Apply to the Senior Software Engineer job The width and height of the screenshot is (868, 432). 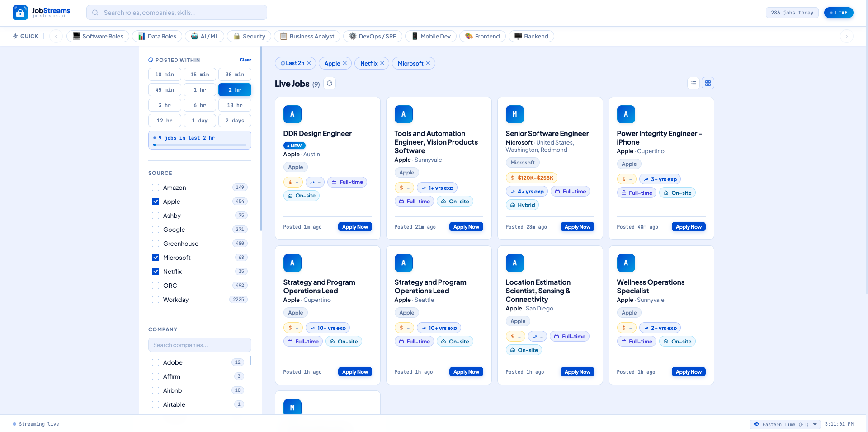(577, 227)
